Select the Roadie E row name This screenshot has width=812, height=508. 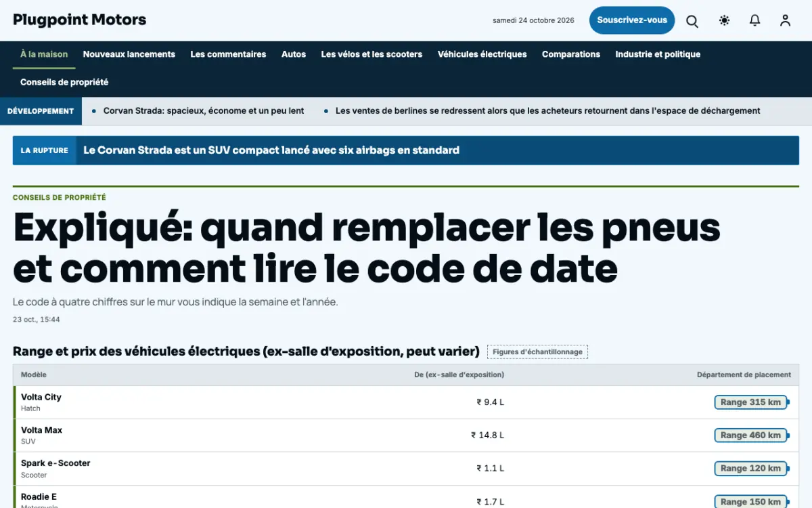click(39, 496)
